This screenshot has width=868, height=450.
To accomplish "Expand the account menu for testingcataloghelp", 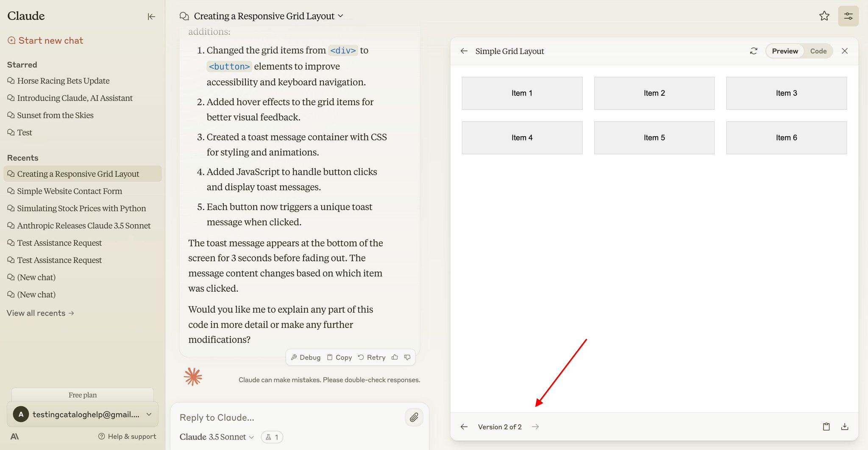I will coord(83,414).
